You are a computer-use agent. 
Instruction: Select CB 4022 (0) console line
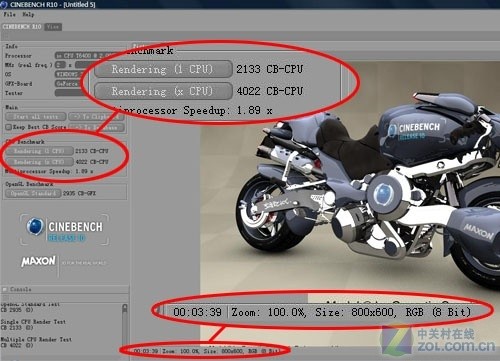pos(17,345)
